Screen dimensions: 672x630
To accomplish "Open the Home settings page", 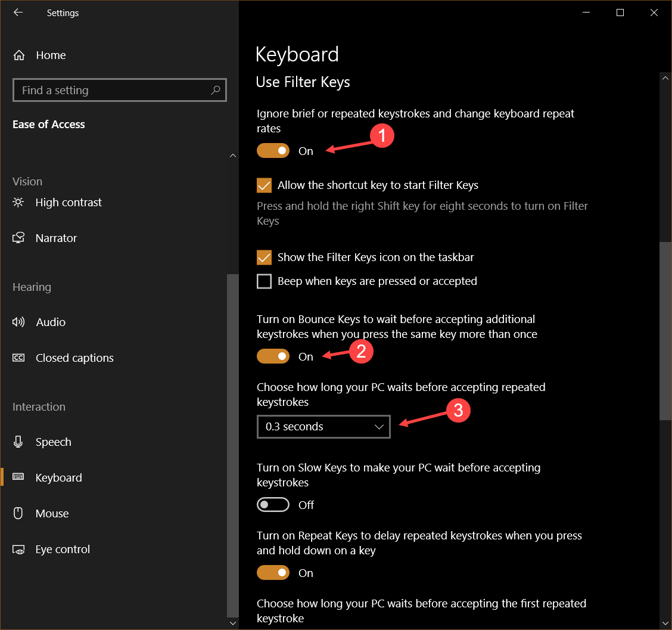I will tap(51, 55).
